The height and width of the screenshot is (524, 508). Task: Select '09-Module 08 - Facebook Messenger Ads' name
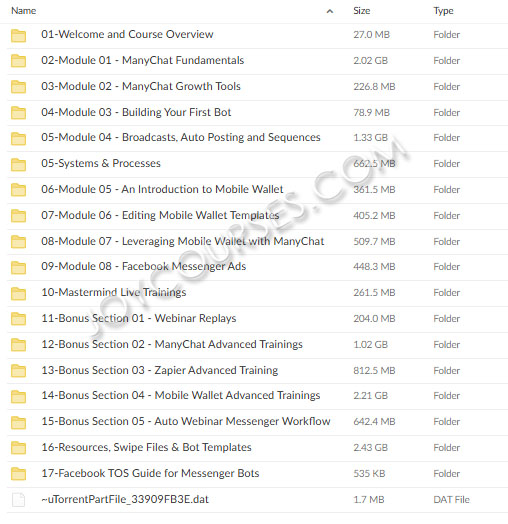pyautogui.click(x=144, y=266)
